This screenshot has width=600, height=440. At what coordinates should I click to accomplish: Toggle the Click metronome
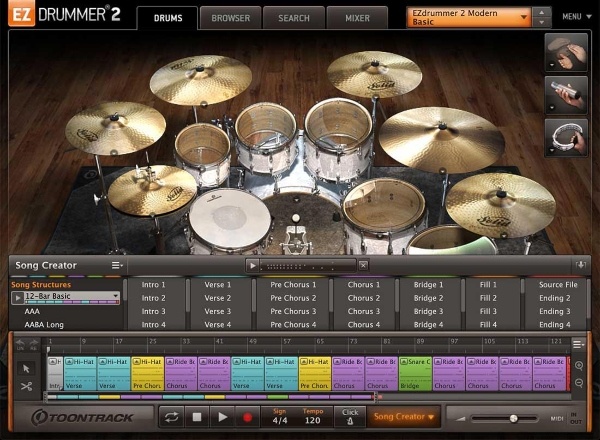click(x=350, y=417)
